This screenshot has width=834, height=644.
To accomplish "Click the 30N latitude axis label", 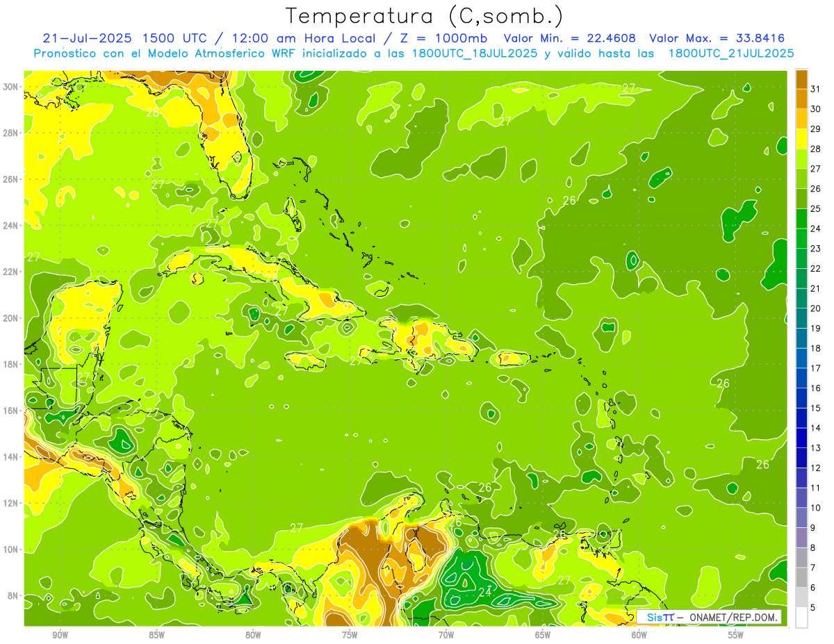I will [x=12, y=87].
